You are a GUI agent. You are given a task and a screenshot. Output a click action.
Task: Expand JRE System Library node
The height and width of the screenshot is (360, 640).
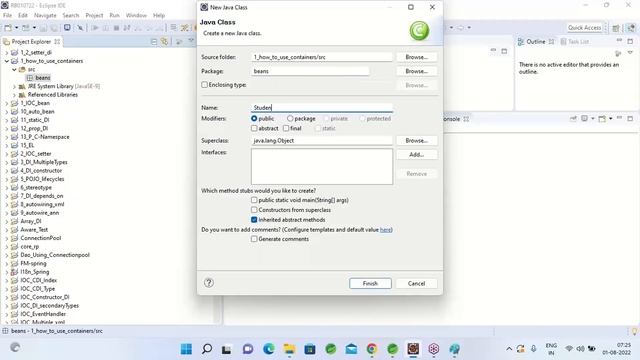click(x=14, y=87)
